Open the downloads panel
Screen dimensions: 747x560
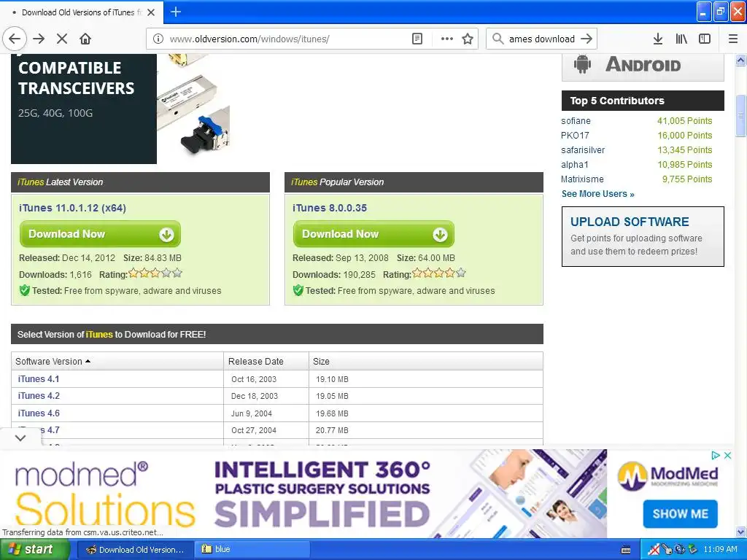click(658, 39)
